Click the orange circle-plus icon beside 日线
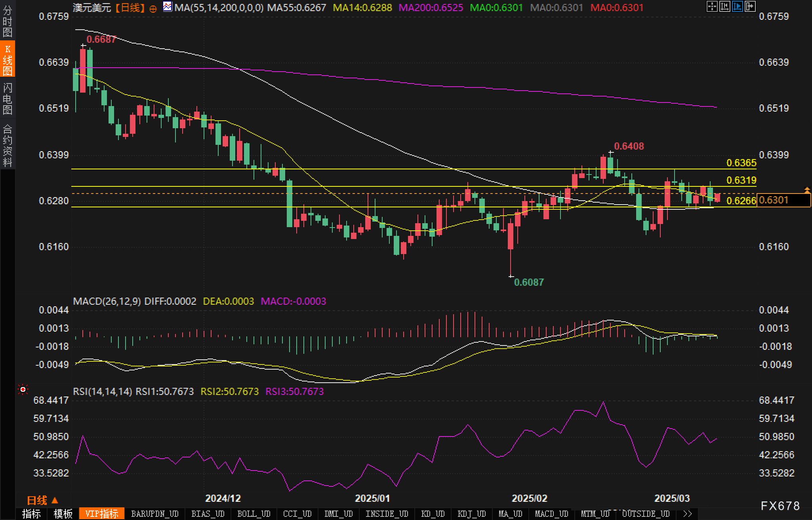Screen dimensions: 812x520 (x=153, y=8)
